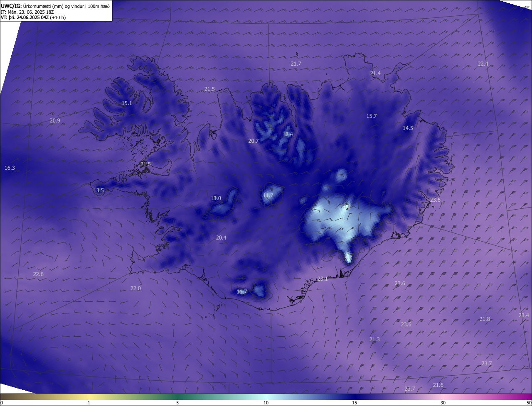Click the '1' tick on the color scale
Viewport: 532px width, 406px height.
point(89,403)
